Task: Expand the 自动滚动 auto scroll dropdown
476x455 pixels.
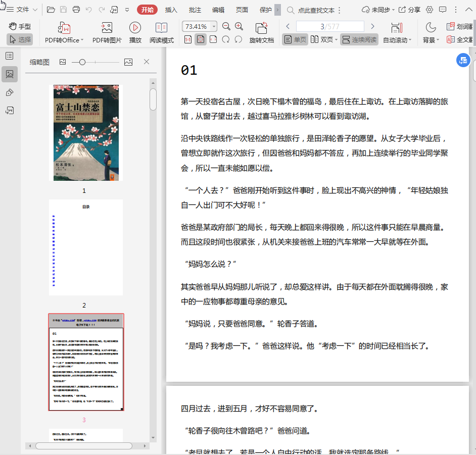Action: coord(409,40)
